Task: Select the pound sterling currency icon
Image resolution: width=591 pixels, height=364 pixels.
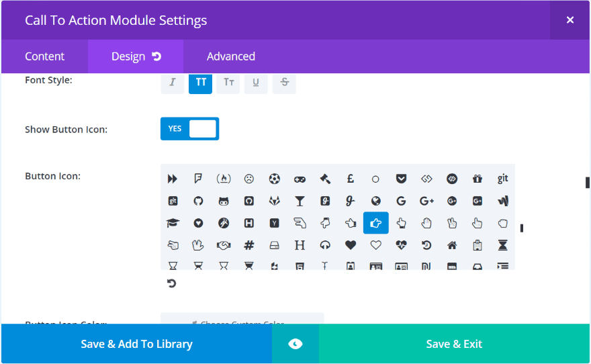Action: (350, 179)
